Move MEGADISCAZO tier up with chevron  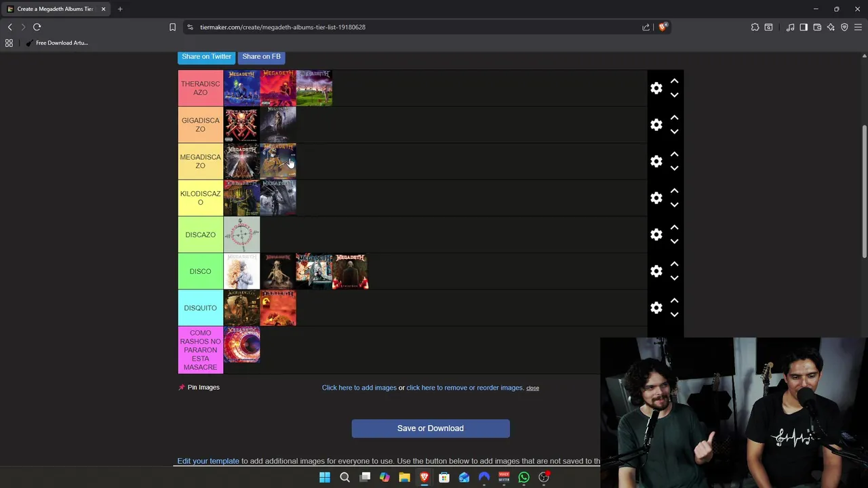click(674, 154)
